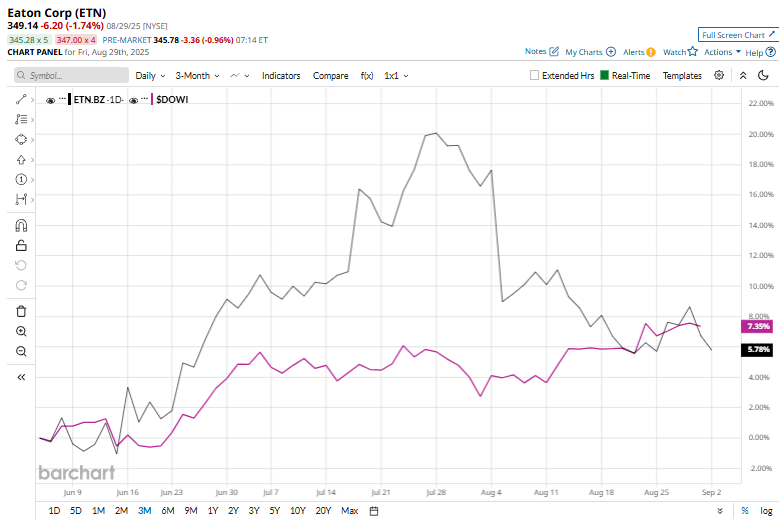Select the 1Y range tab
The height and width of the screenshot is (527, 782).
pyautogui.click(x=213, y=511)
